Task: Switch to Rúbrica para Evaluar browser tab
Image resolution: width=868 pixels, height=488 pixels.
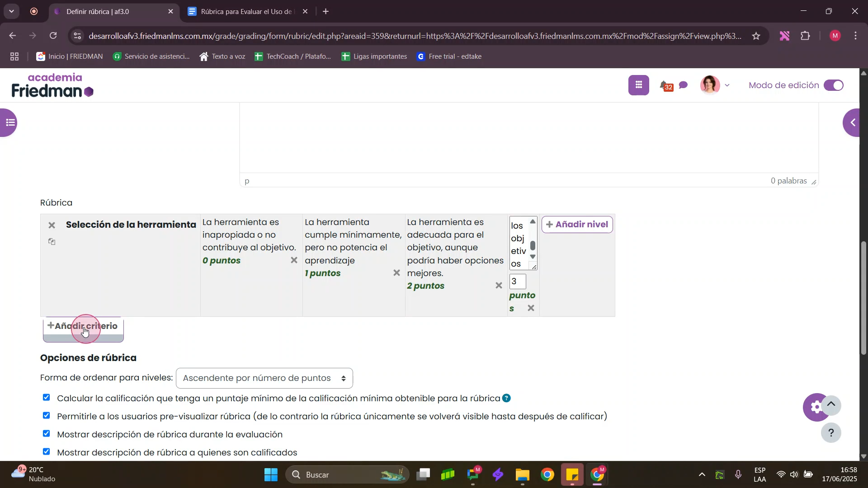Action: click(244, 12)
